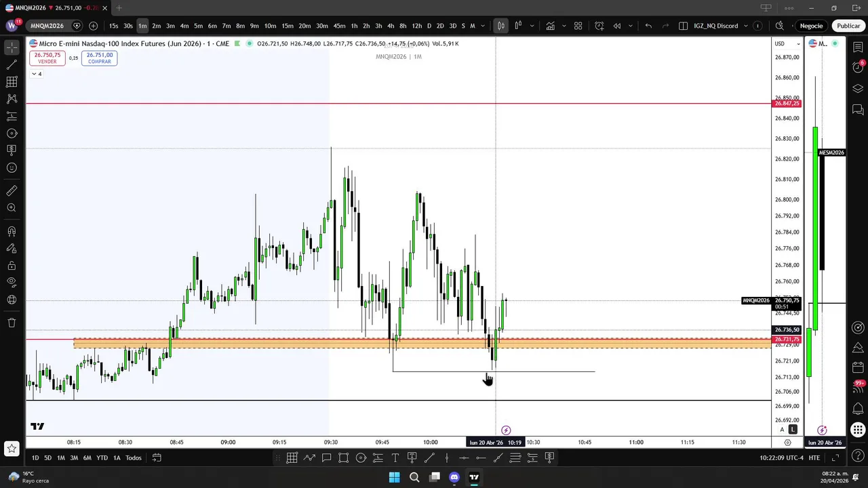868x488 pixels.
Task: Select the ruler measure tool
Action: pos(12,191)
